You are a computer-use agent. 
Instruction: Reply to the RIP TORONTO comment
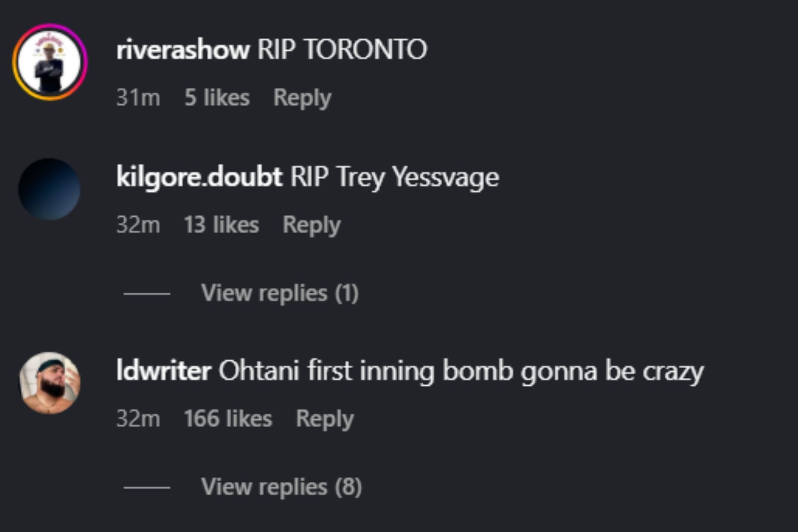pyautogui.click(x=302, y=98)
